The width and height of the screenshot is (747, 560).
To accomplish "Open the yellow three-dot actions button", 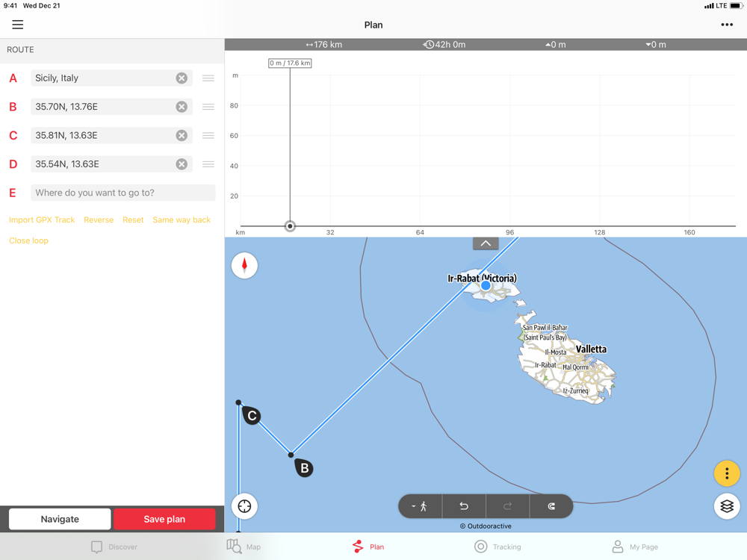I will 727,473.
